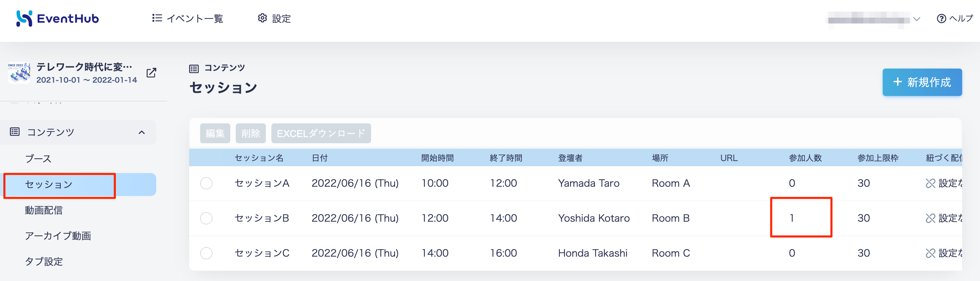Click unlinked stream icon for セッションA

(x=930, y=183)
